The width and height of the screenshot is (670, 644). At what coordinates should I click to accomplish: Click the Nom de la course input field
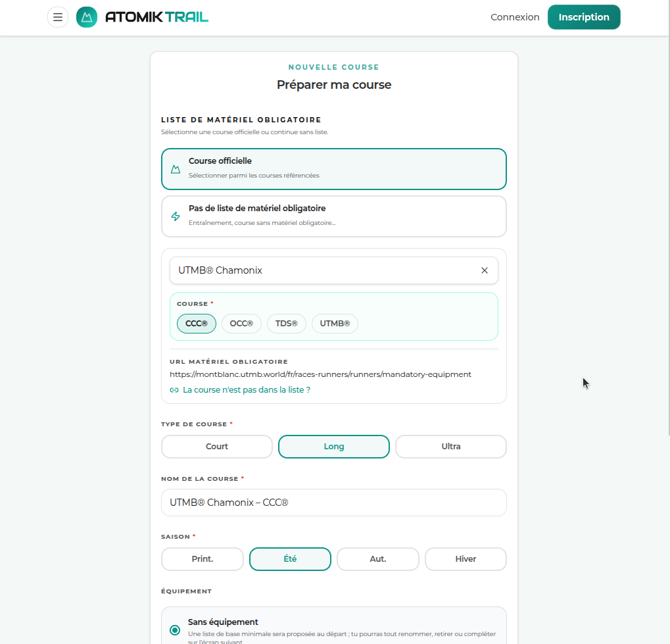tap(333, 503)
